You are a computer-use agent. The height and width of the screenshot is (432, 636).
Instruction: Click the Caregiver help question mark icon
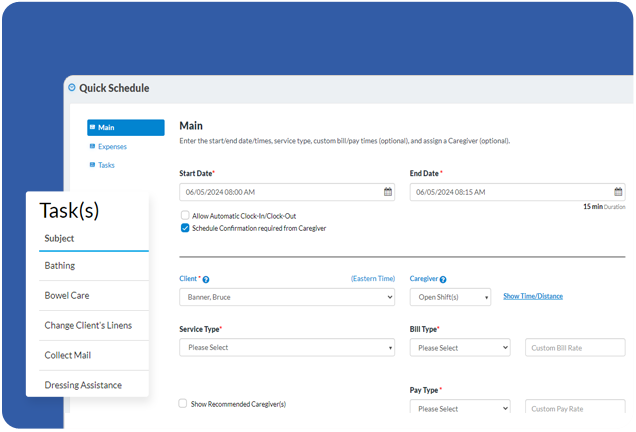[x=443, y=280]
